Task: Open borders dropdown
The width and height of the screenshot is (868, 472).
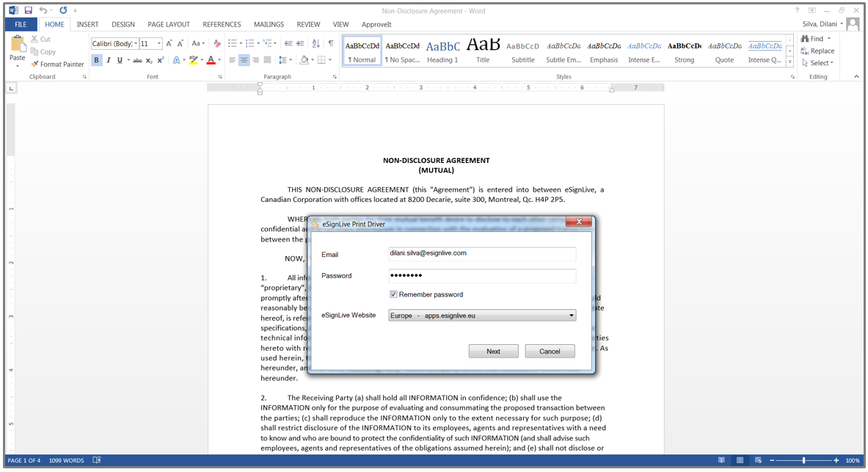Action: click(x=330, y=60)
